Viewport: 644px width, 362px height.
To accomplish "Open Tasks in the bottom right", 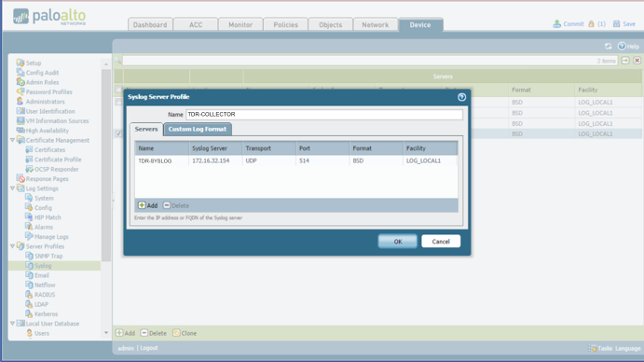I will 600,348.
